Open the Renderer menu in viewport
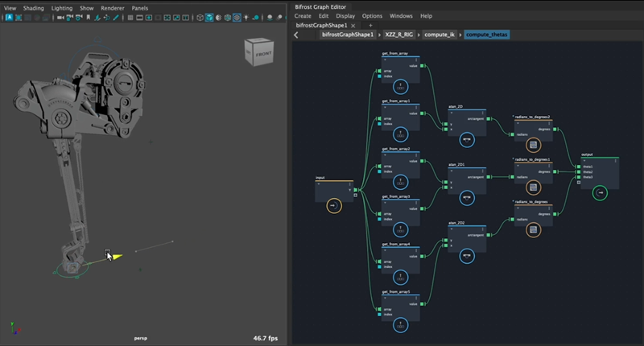Image resolution: width=644 pixels, height=346 pixels. point(113,8)
